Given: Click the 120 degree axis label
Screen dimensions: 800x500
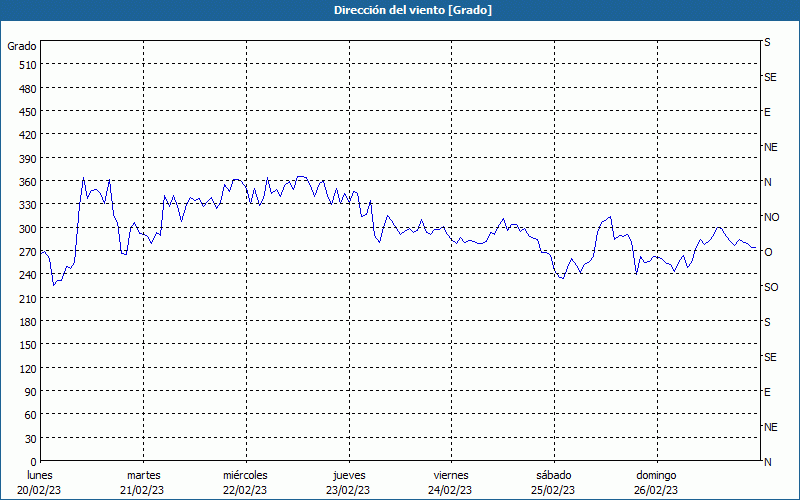Looking at the screenshot, I should point(29,368).
